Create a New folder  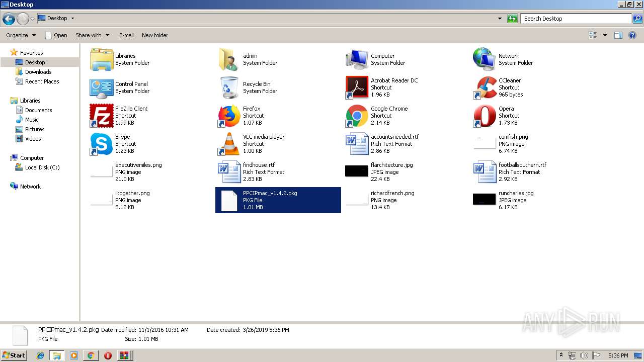pyautogui.click(x=155, y=35)
